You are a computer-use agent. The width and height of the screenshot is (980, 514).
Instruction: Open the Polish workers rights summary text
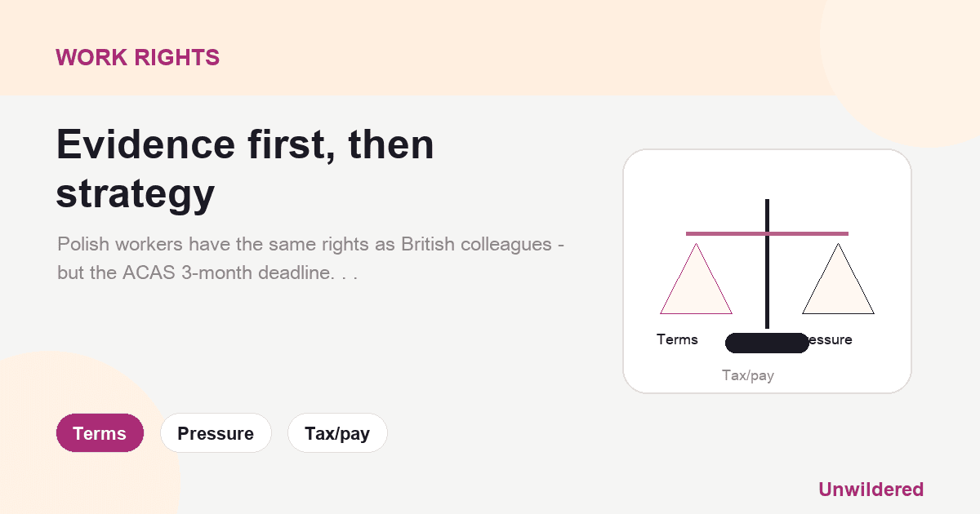312,259
